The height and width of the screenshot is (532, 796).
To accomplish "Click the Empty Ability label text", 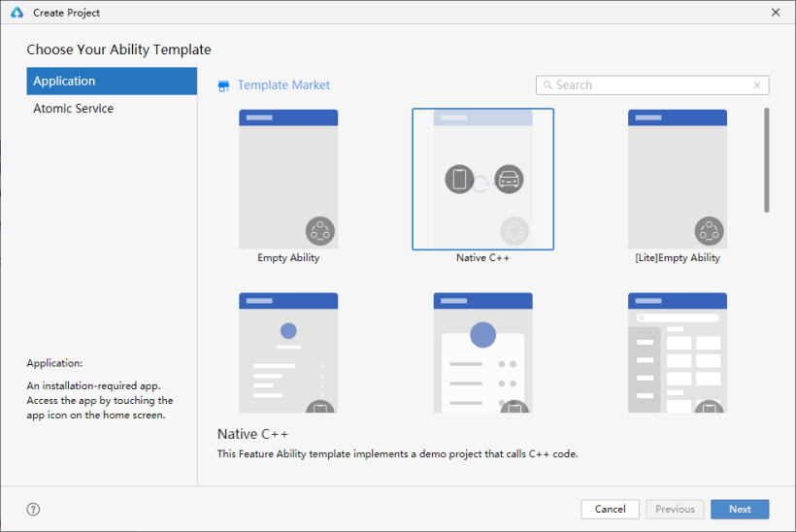I will pos(288,258).
